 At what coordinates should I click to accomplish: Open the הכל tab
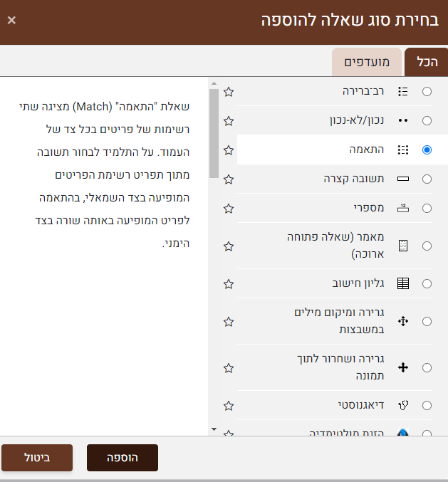(426, 63)
